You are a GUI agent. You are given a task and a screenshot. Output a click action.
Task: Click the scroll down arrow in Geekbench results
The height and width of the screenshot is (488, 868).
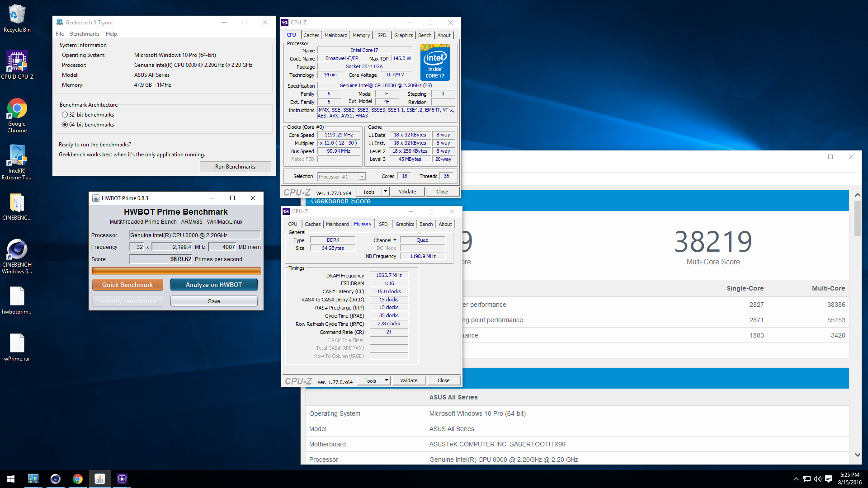coord(858,455)
